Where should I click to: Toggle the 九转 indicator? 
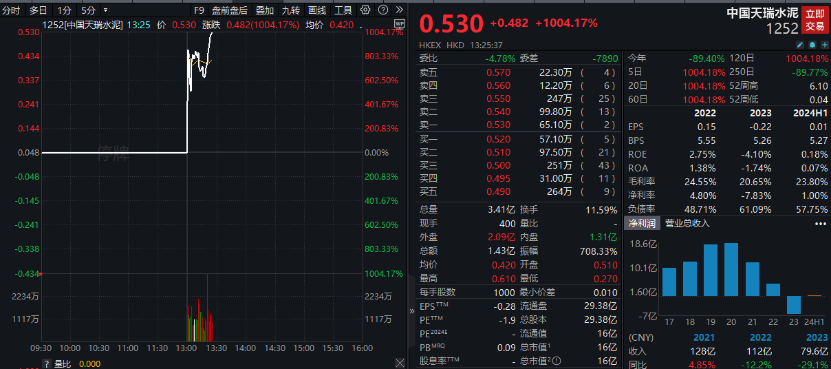(x=290, y=10)
